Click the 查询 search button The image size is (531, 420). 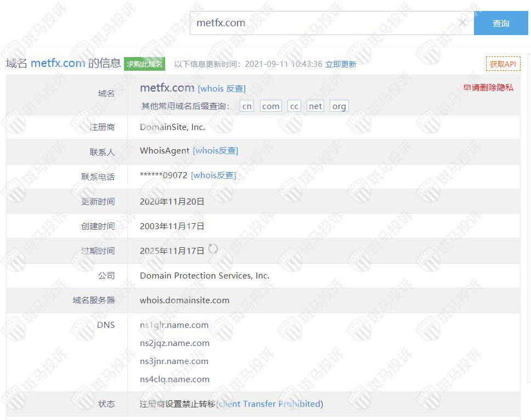tap(500, 24)
